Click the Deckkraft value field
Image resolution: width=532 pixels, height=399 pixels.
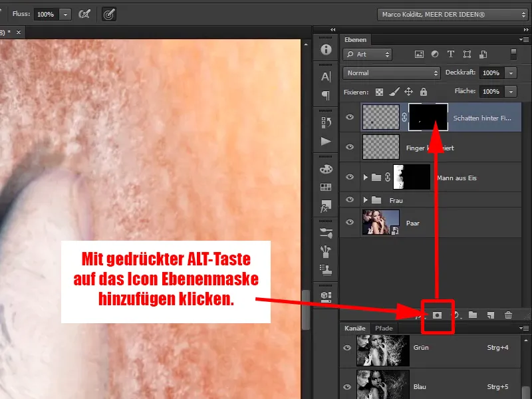click(491, 73)
